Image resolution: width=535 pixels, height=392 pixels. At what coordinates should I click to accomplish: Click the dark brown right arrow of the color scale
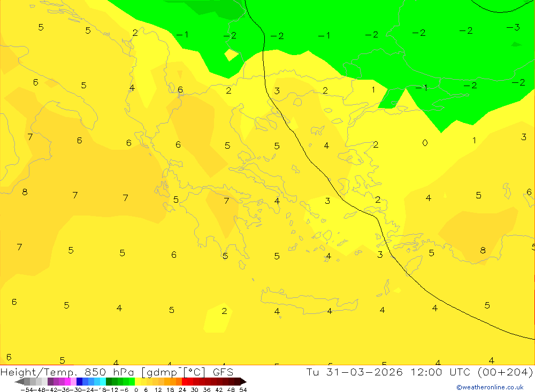[x=243, y=382]
